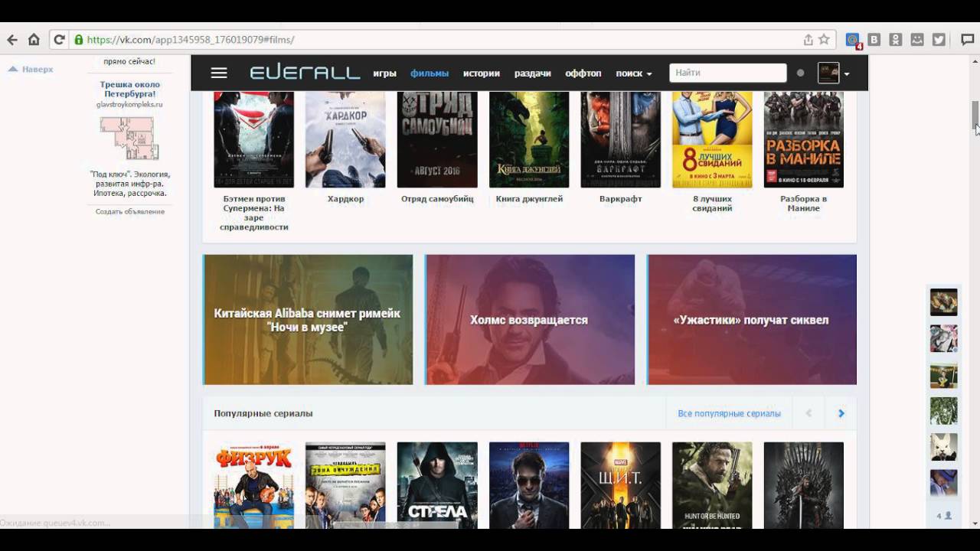The height and width of the screenshot is (551, 980).
Task: Click the apartment floor plan ad image
Action: point(129,139)
